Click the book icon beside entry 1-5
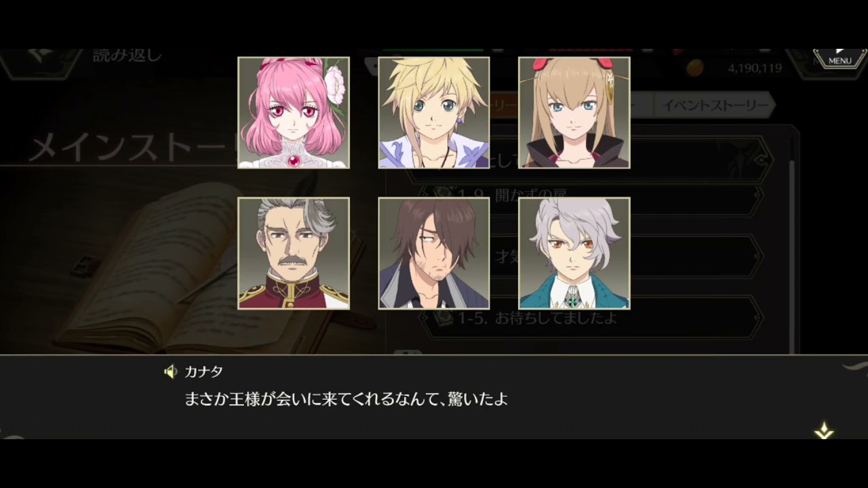Viewport: 868px width, 488px height. pyautogui.click(x=443, y=317)
